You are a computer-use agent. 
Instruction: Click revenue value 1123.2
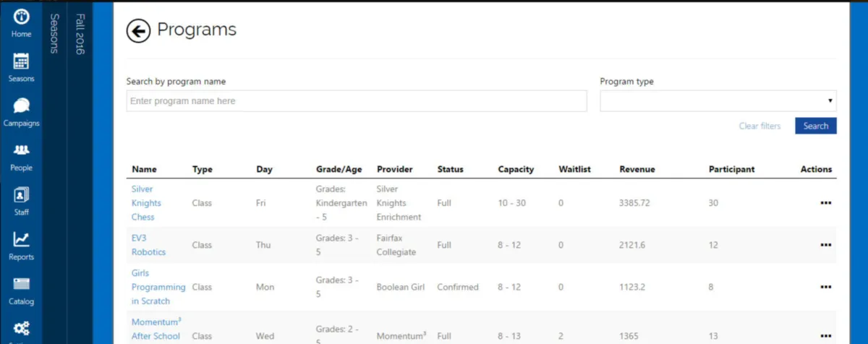coord(633,287)
